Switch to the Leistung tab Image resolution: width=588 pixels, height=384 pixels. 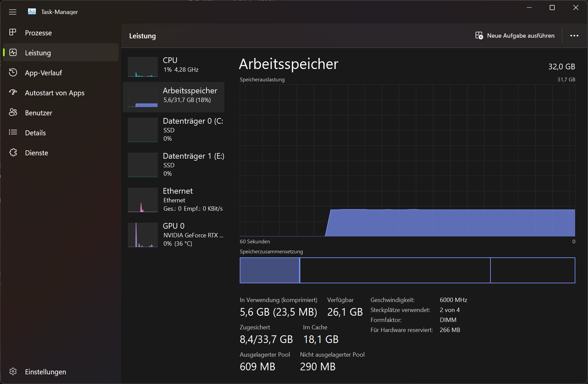(61, 53)
